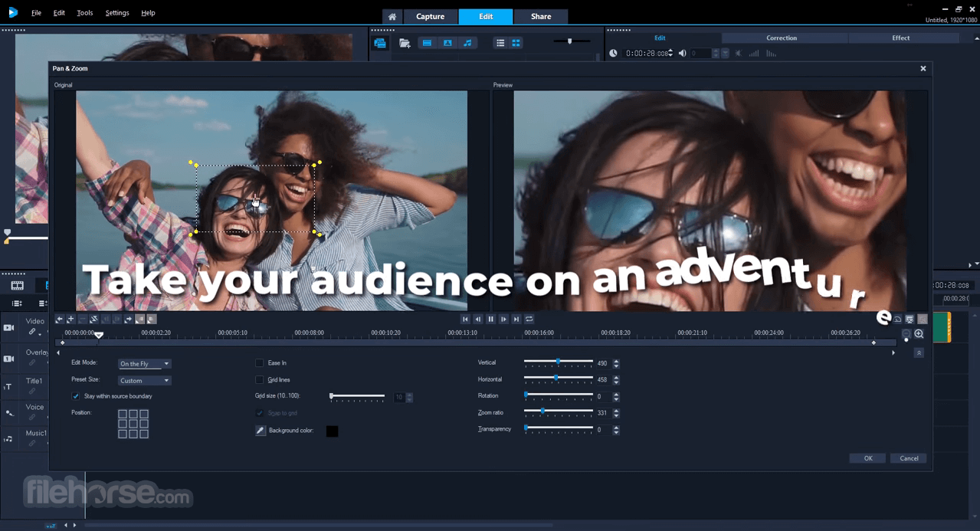This screenshot has height=531, width=980.
Task: Click the Music1 track icon
Action: (8, 439)
